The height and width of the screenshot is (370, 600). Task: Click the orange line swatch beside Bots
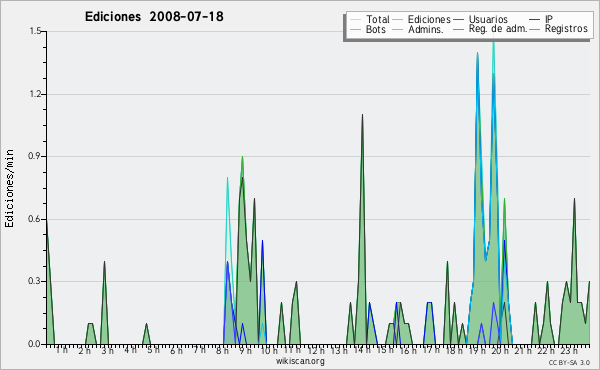coord(355,29)
